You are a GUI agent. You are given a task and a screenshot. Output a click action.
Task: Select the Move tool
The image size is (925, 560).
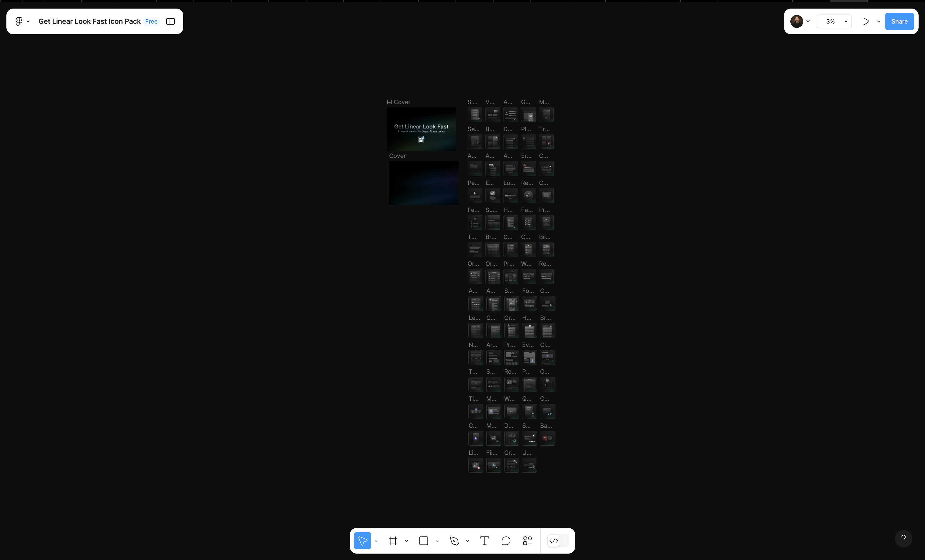(362, 540)
